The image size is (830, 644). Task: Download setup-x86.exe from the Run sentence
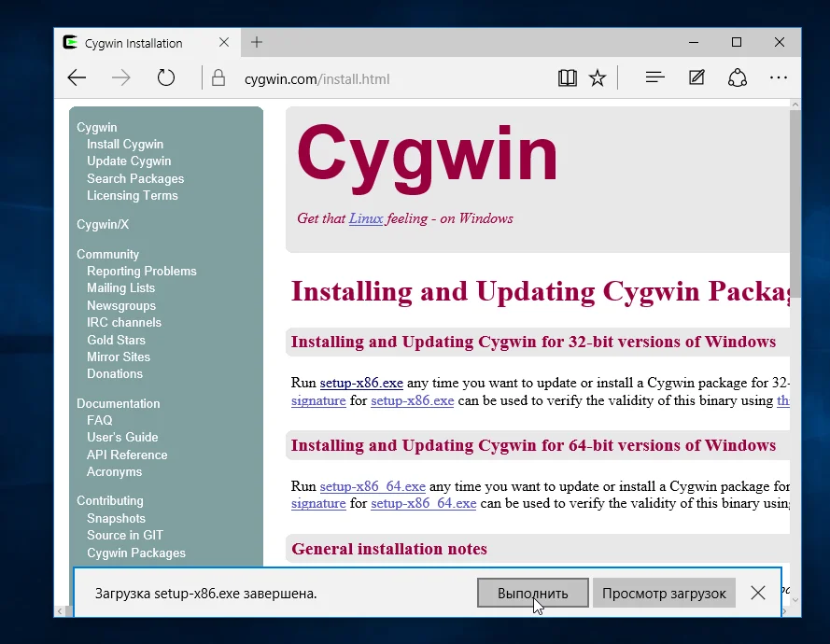361,383
